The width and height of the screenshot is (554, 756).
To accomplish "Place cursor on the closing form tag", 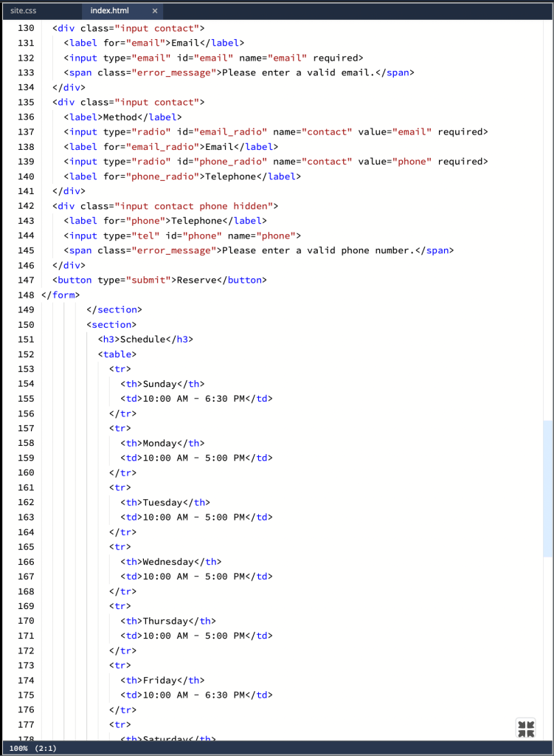I will [x=60, y=295].
